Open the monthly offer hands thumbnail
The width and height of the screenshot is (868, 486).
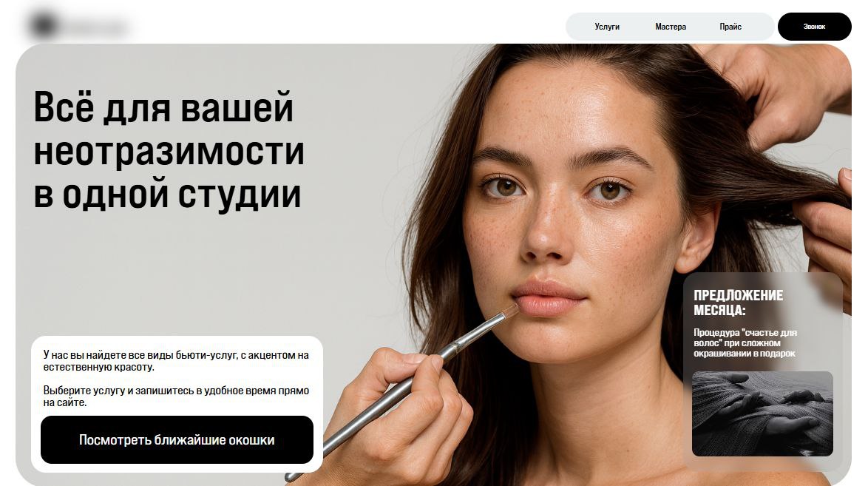[x=762, y=414]
